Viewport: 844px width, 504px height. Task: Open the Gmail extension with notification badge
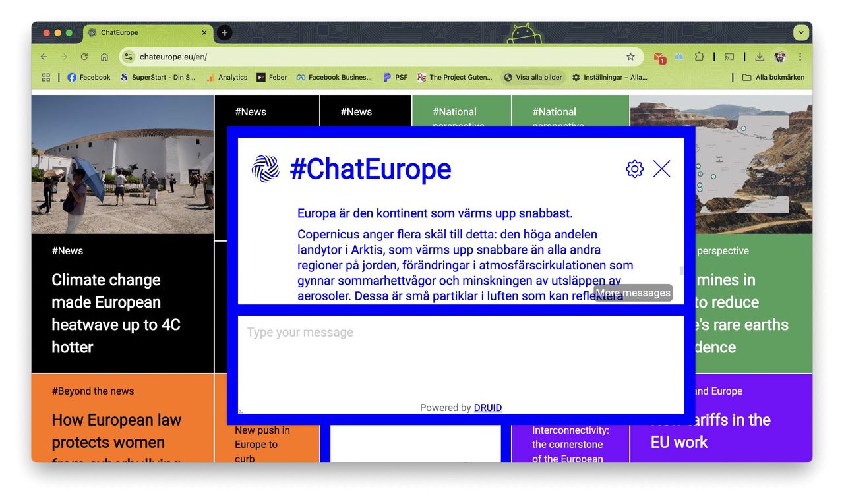(x=655, y=57)
